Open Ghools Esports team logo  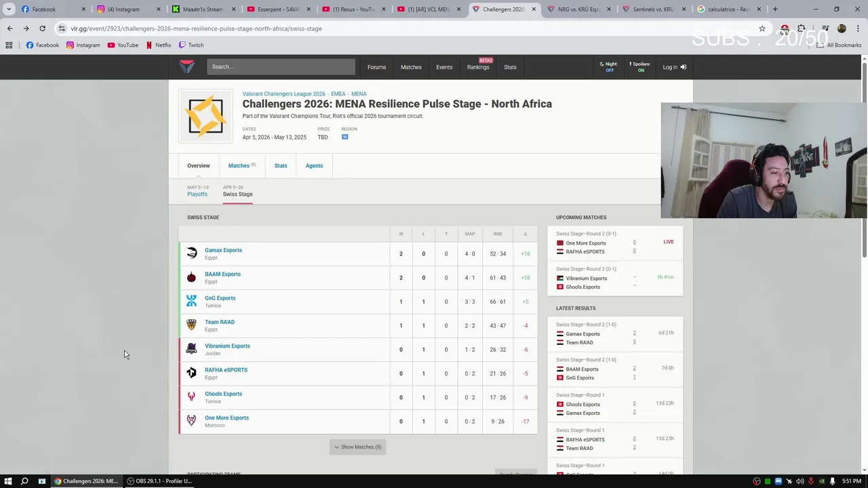click(191, 397)
